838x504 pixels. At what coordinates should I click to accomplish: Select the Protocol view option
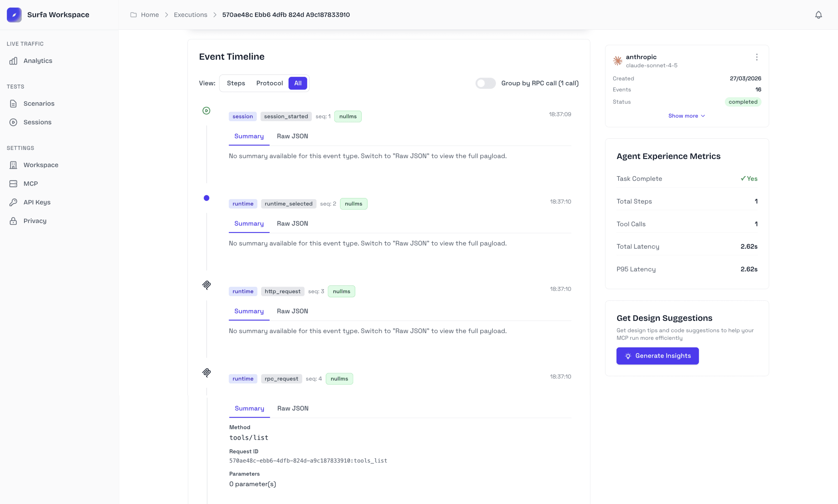pyautogui.click(x=269, y=83)
